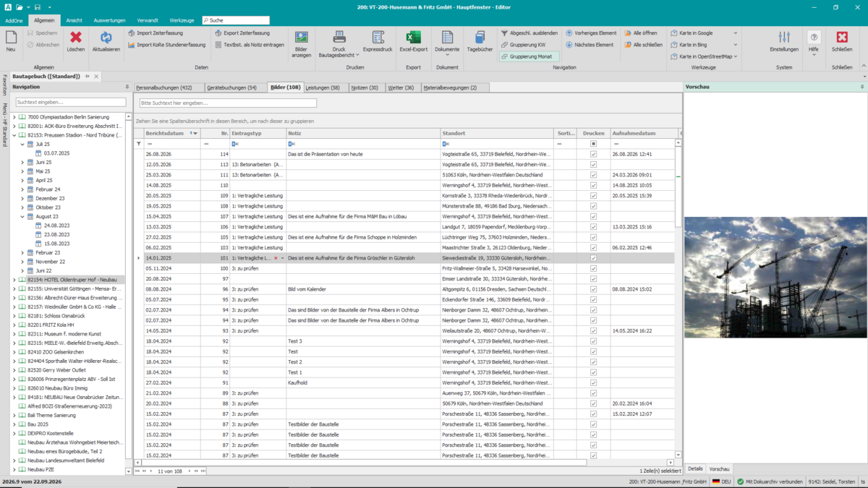868x488 pixels.
Task: Switch to the Auswertungen ribbon tab
Action: point(109,20)
